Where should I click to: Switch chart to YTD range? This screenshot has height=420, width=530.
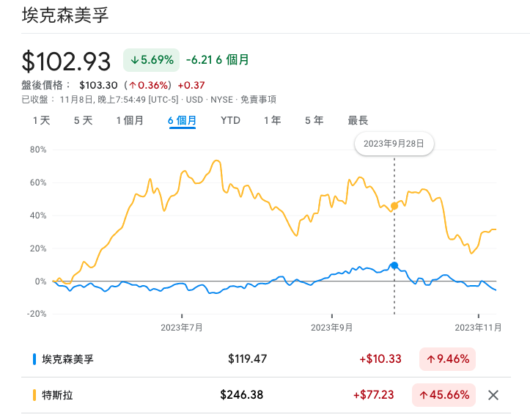230,120
